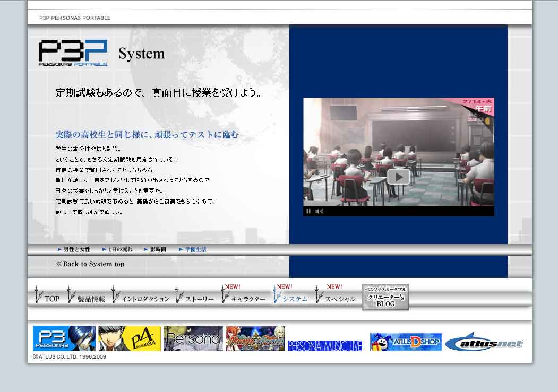The image size is (558, 392).
Task: Pause the video using the pause icon
Action: click(x=308, y=211)
